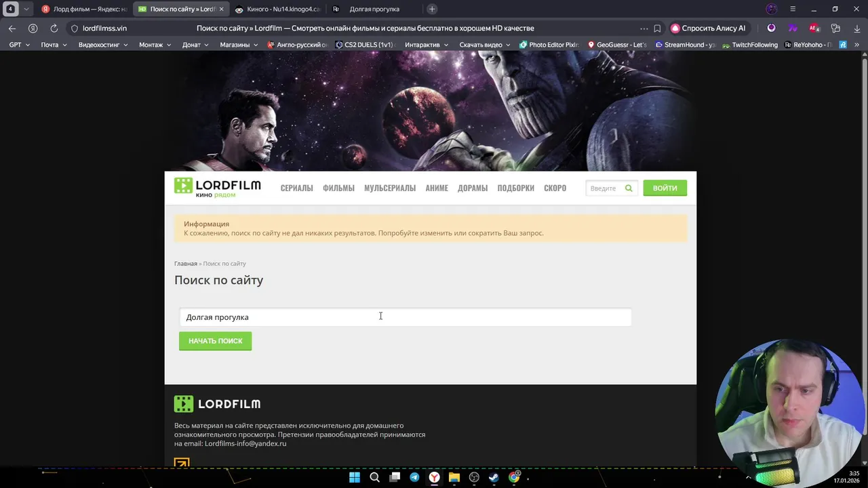Open OBS Studio from taskbar

(474, 477)
